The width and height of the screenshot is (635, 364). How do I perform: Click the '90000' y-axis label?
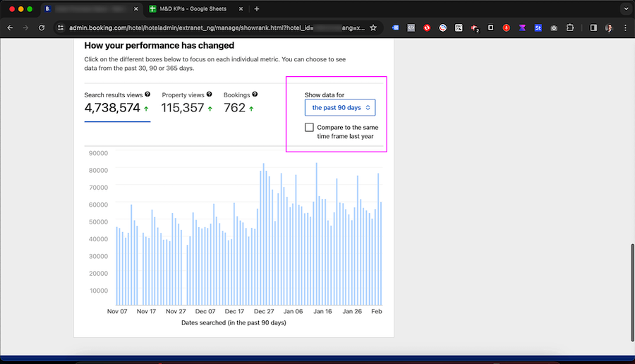click(x=98, y=153)
